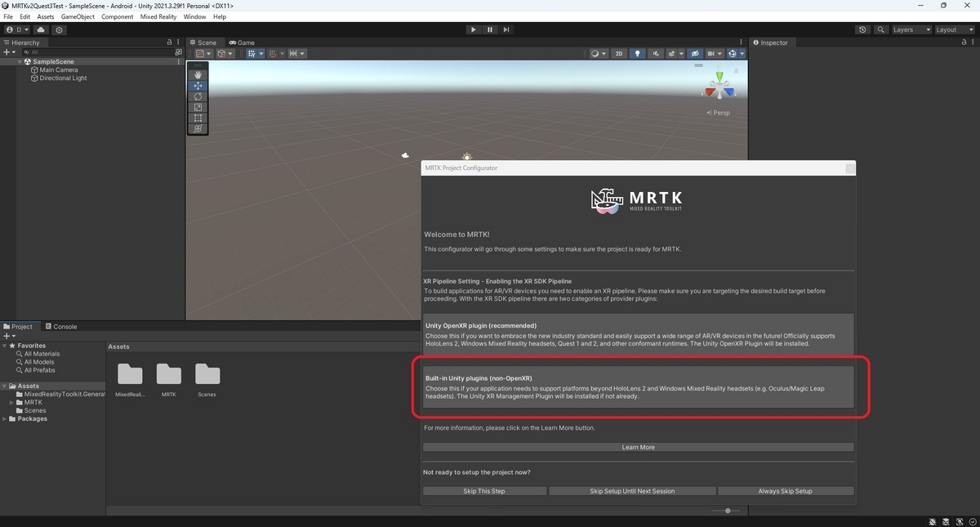This screenshot has width=980, height=527.
Task: Open Scene draw mode dropdown
Action: tap(599, 53)
